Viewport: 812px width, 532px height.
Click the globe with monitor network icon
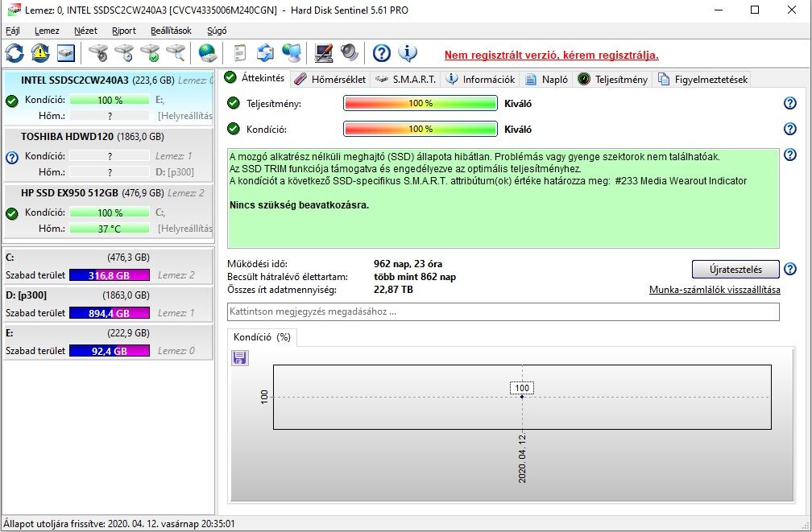pyautogui.click(x=291, y=53)
